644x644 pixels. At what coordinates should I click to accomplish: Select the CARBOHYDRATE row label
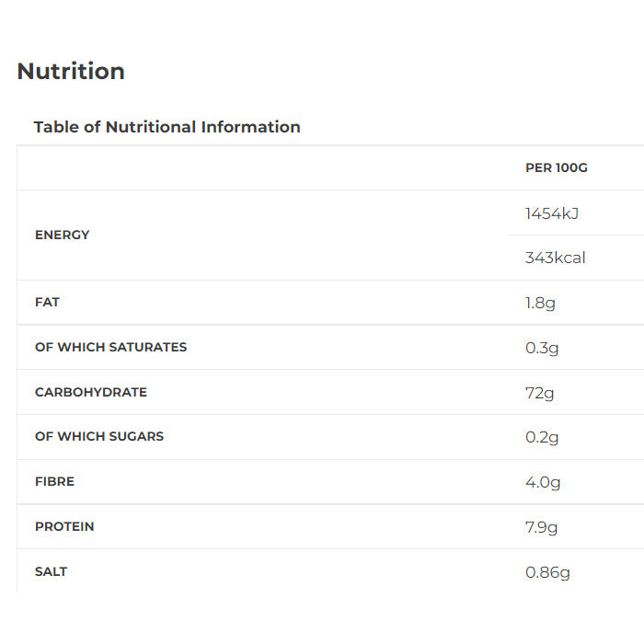point(91,392)
